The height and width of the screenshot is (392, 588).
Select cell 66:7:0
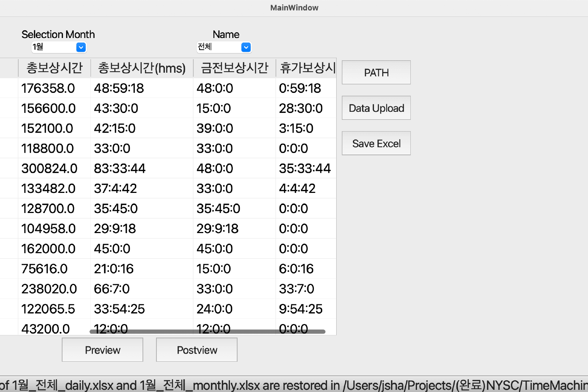[142, 289]
